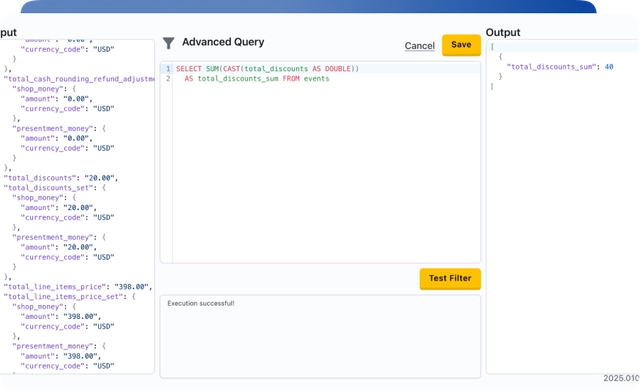Click "total_line_items_price": "398.00" line
Image resolution: width=640 pixels, height=390 pixels.
[x=78, y=287]
